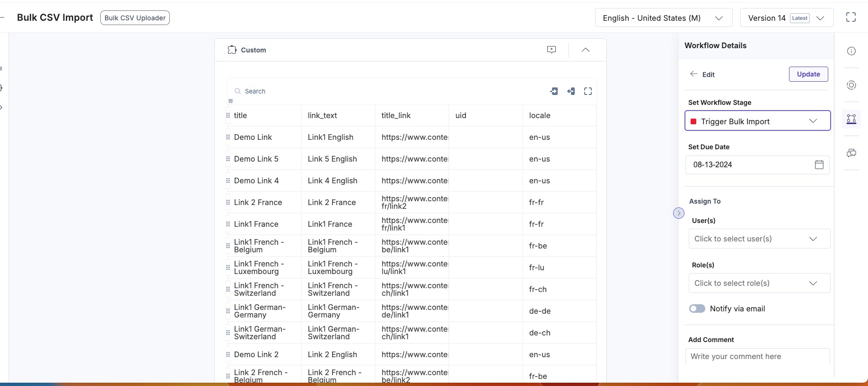Image resolution: width=868 pixels, height=386 pixels.
Task: Click the import icon in table toolbar
Action: click(554, 91)
